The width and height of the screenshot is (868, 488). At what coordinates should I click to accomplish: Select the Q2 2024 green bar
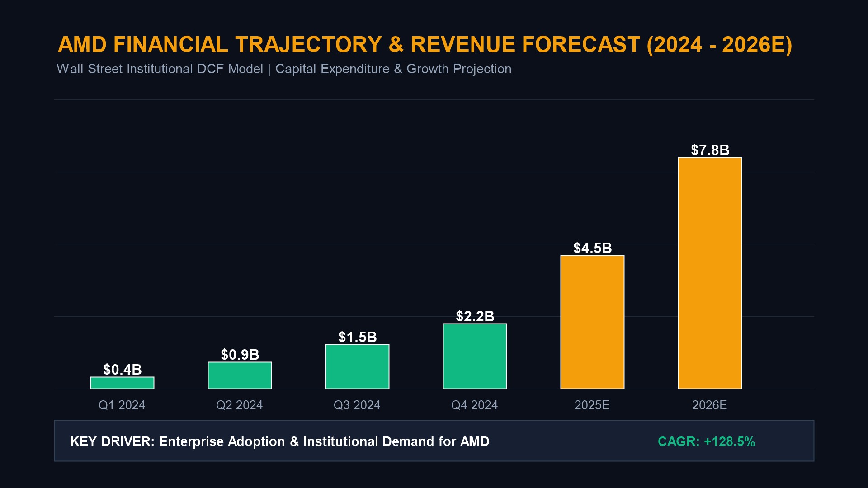coord(240,375)
